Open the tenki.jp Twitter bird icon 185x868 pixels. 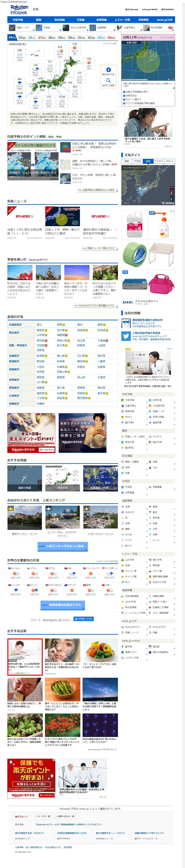pyautogui.click(x=126, y=336)
